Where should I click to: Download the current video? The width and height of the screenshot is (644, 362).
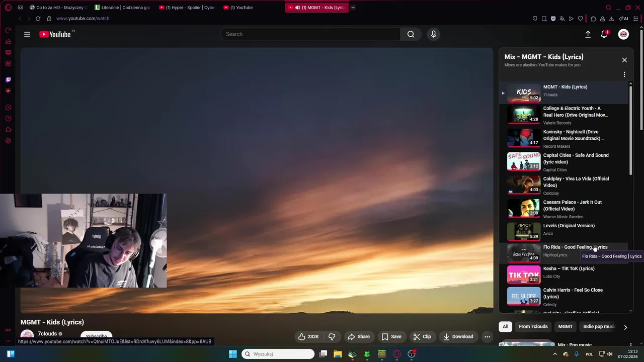click(458, 337)
